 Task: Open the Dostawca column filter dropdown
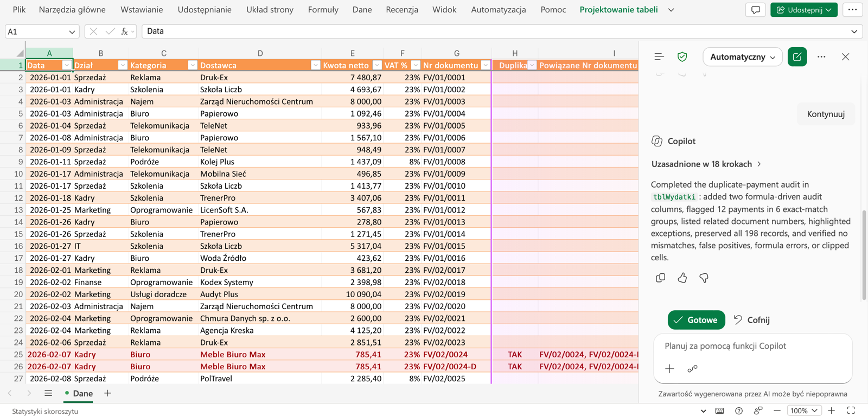[315, 65]
